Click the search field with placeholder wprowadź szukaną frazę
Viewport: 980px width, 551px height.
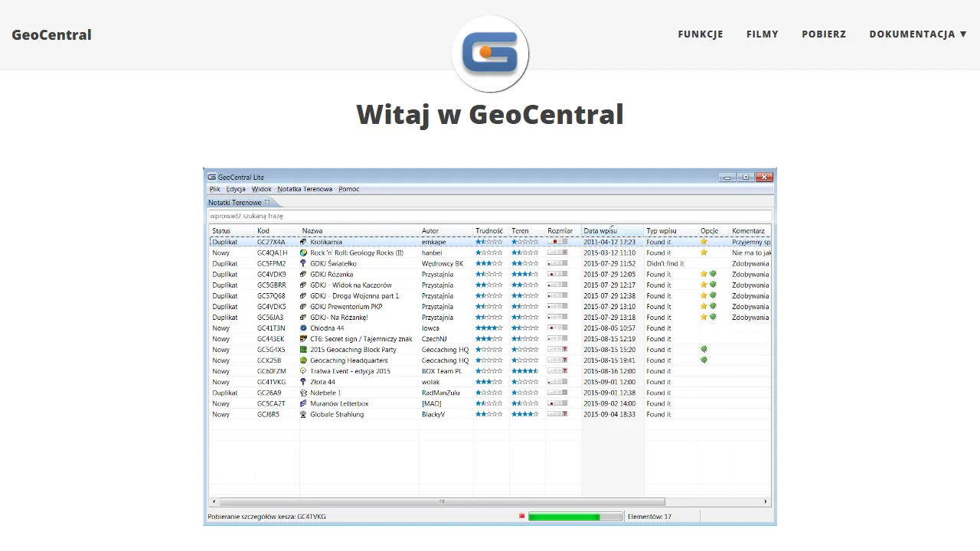pos(490,216)
